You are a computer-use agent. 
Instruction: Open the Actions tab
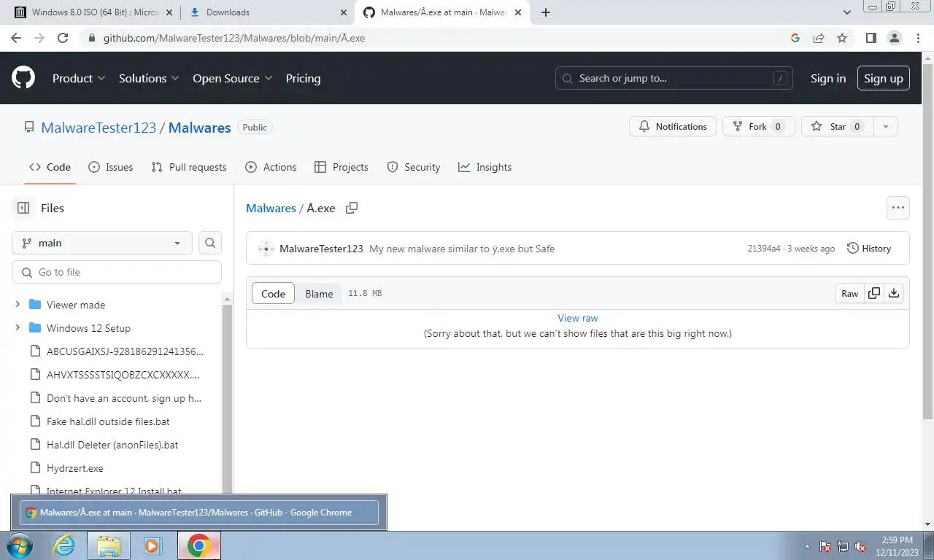tap(271, 167)
